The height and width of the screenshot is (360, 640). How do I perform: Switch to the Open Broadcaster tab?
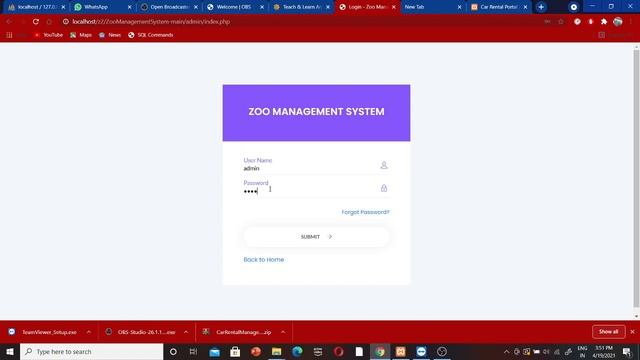point(169,7)
